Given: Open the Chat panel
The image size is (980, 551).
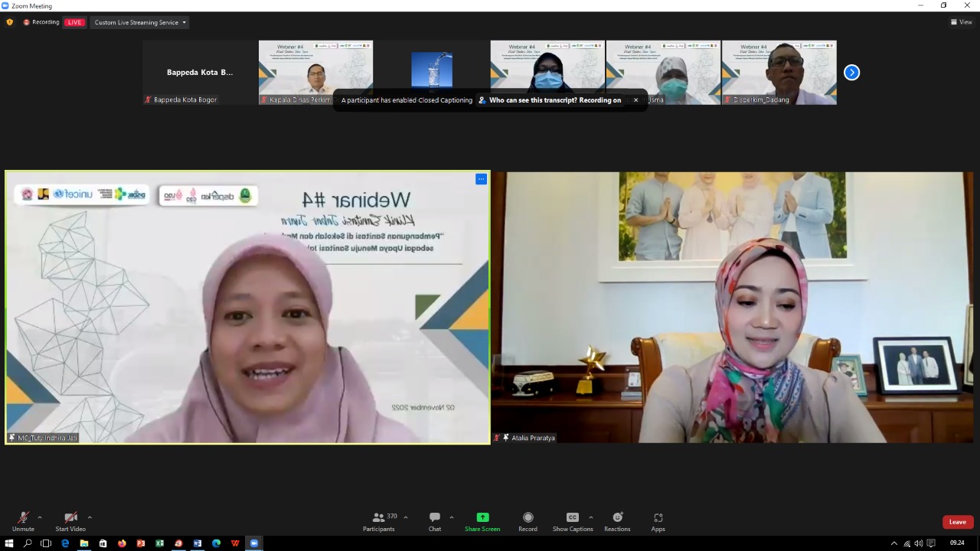Looking at the screenshot, I should tap(435, 521).
